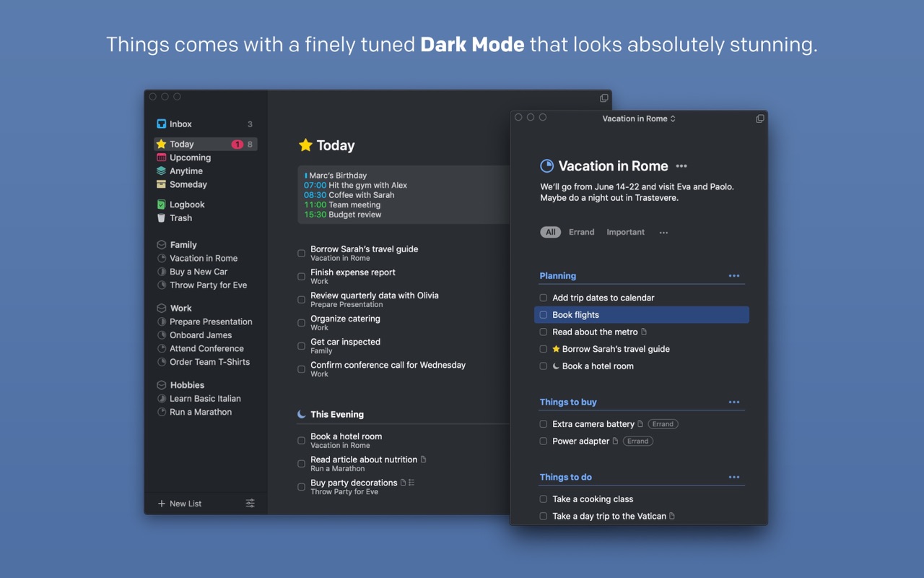Click the Vacation in Rome notes text
924x578 pixels.
(637, 192)
